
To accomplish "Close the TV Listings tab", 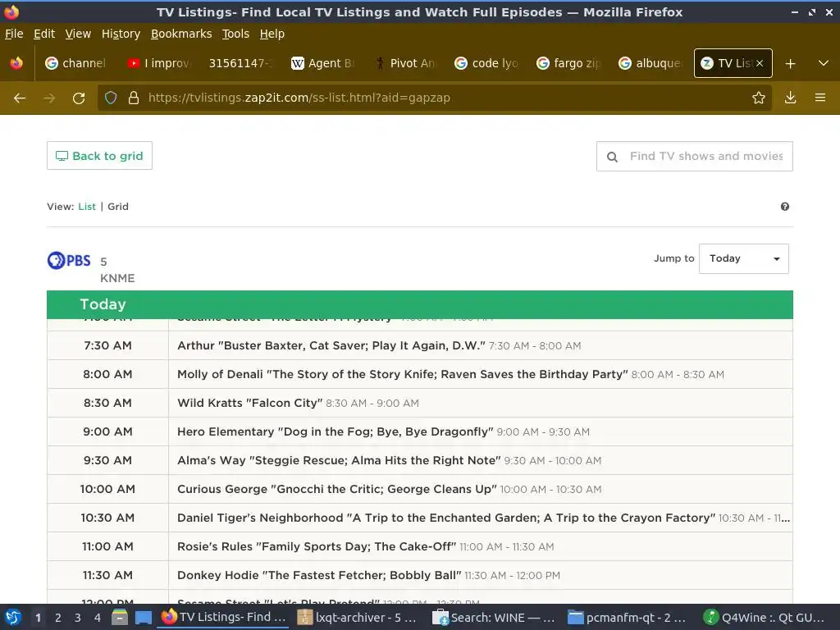I will [x=759, y=63].
